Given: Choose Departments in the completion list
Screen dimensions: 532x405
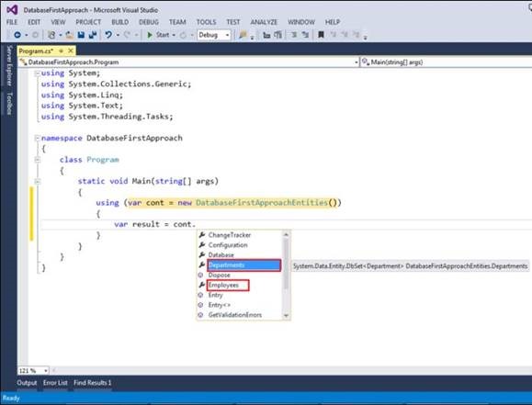Looking at the screenshot, I should coord(243,265).
